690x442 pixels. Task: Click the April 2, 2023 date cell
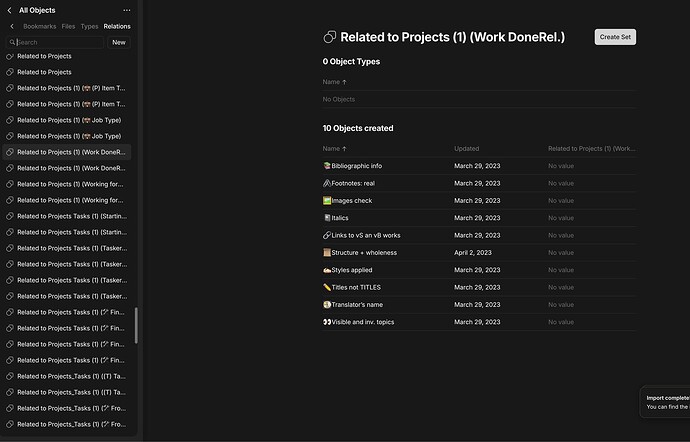coord(473,253)
